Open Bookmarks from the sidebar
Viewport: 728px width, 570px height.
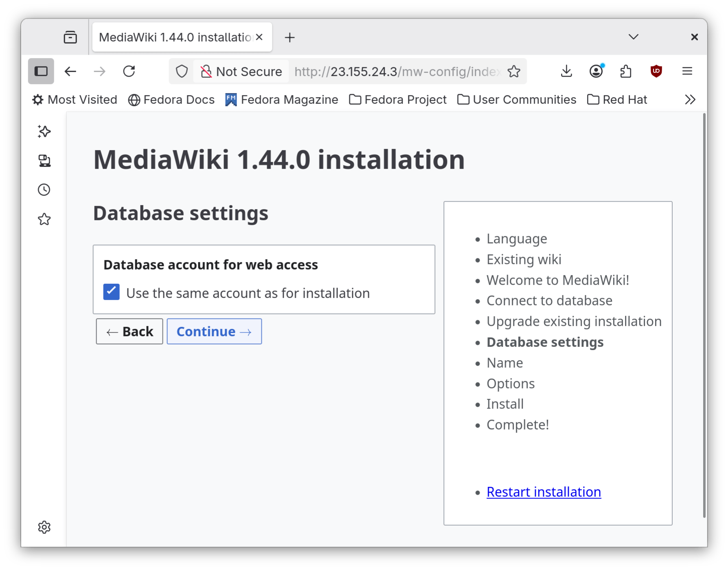44,219
